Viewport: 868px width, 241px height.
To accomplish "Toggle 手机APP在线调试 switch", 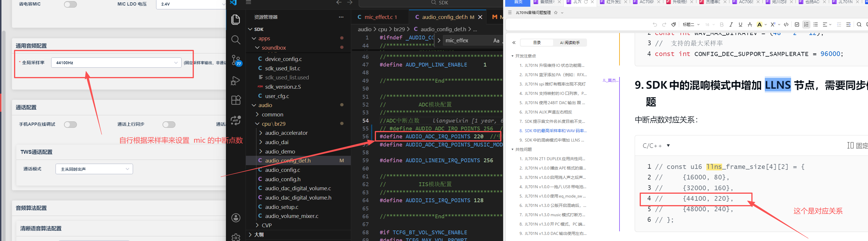I will coord(70,125).
